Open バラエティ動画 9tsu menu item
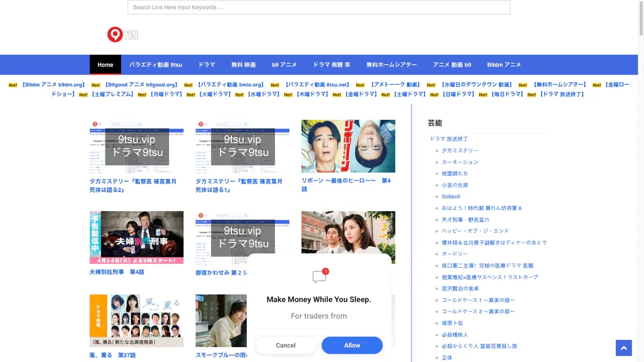This screenshot has height=362, width=644. tap(156, 65)
